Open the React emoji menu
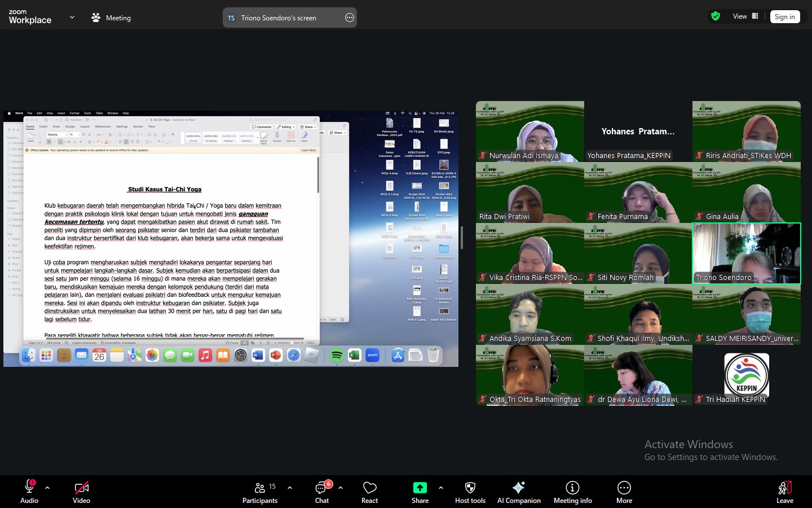This screenshot has width=812, height=508. click(x=369, y=491)
